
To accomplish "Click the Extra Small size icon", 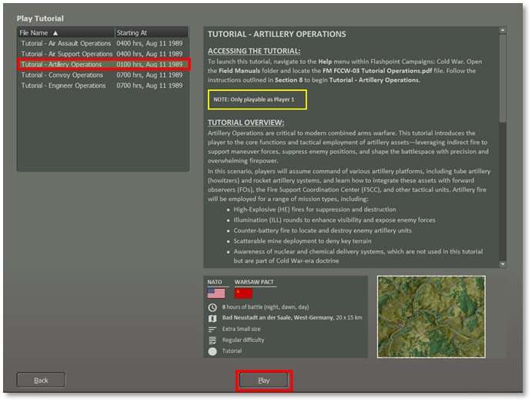I will [212, 329].
